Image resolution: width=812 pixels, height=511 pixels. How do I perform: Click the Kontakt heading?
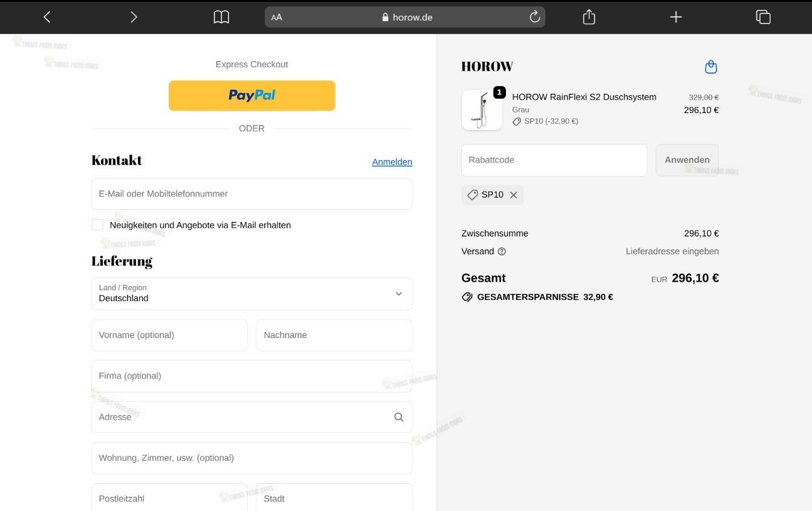click(117, 160)
